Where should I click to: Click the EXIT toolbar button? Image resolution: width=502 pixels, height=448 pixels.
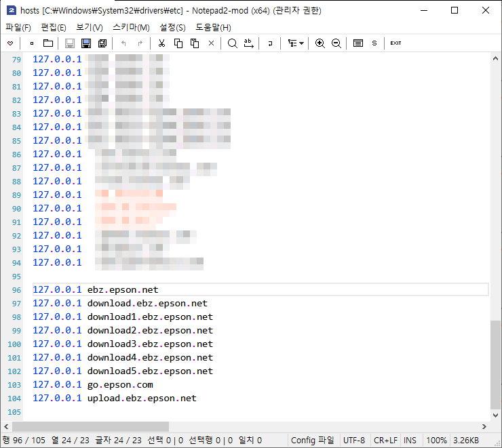395,43
